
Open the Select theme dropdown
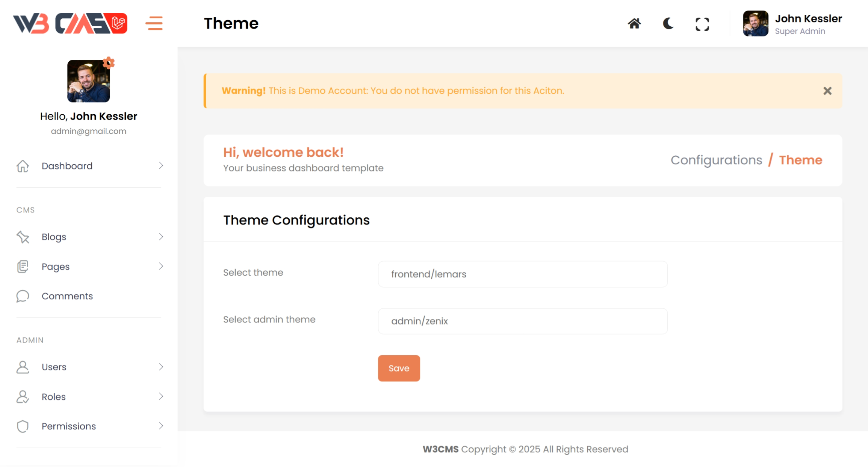click(x=522, y=274)
